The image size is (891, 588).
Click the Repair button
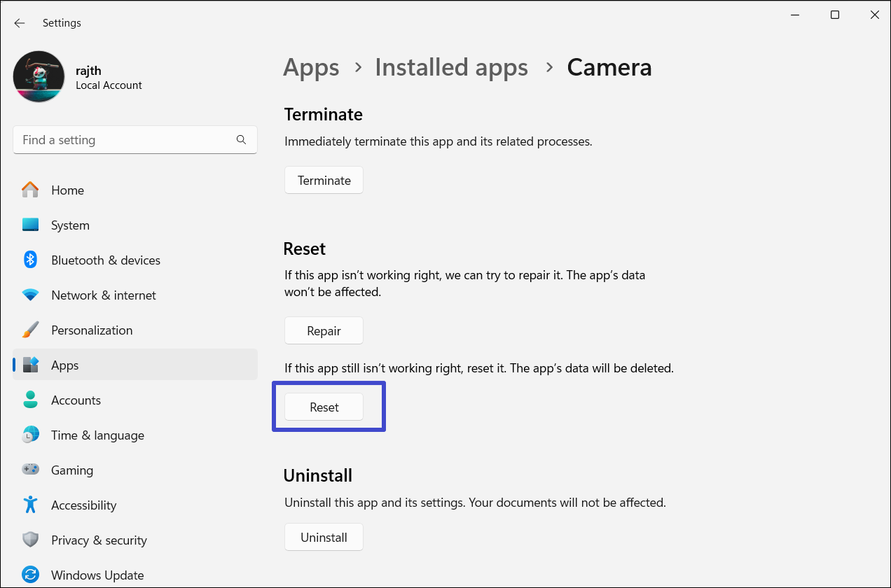[324, 331]
